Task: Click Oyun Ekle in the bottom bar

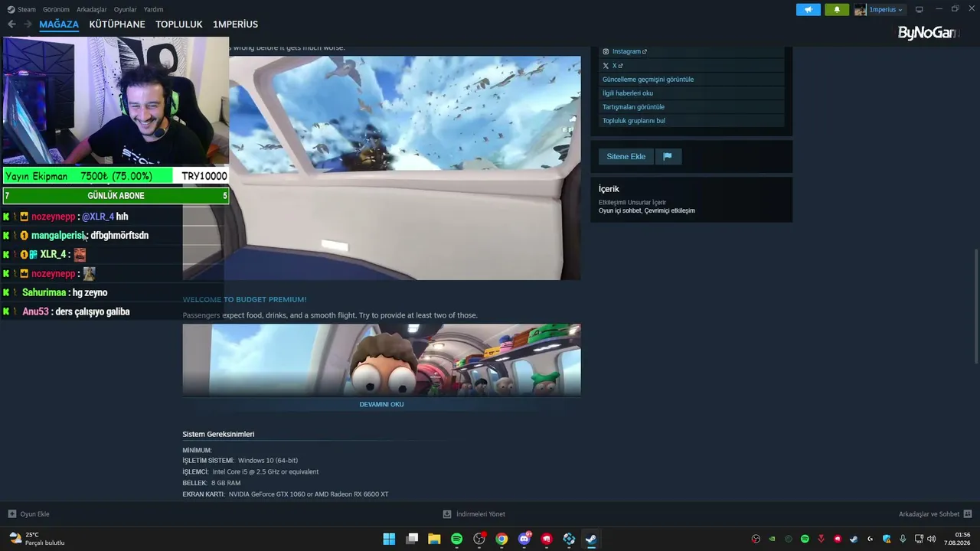Action: click(29, 514)
